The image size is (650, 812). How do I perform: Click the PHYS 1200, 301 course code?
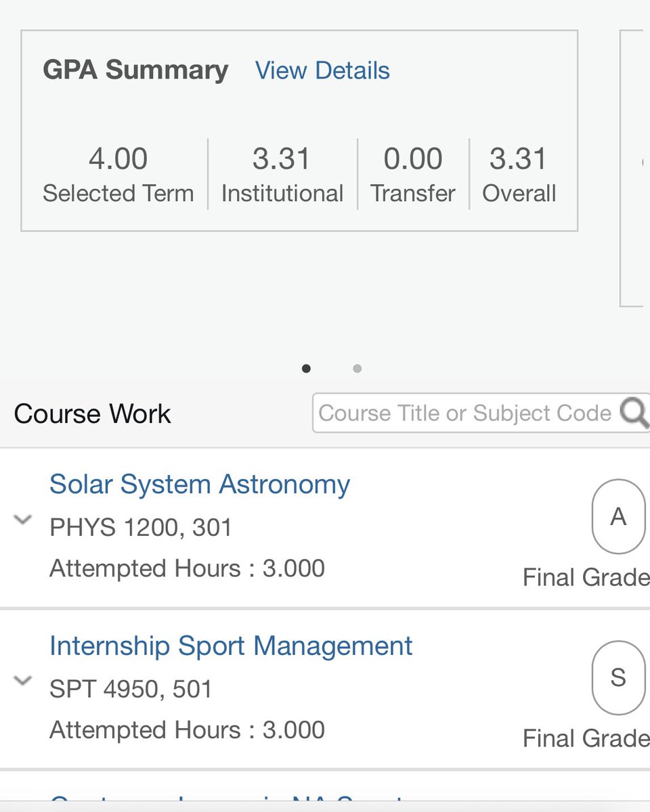(141, 527)
